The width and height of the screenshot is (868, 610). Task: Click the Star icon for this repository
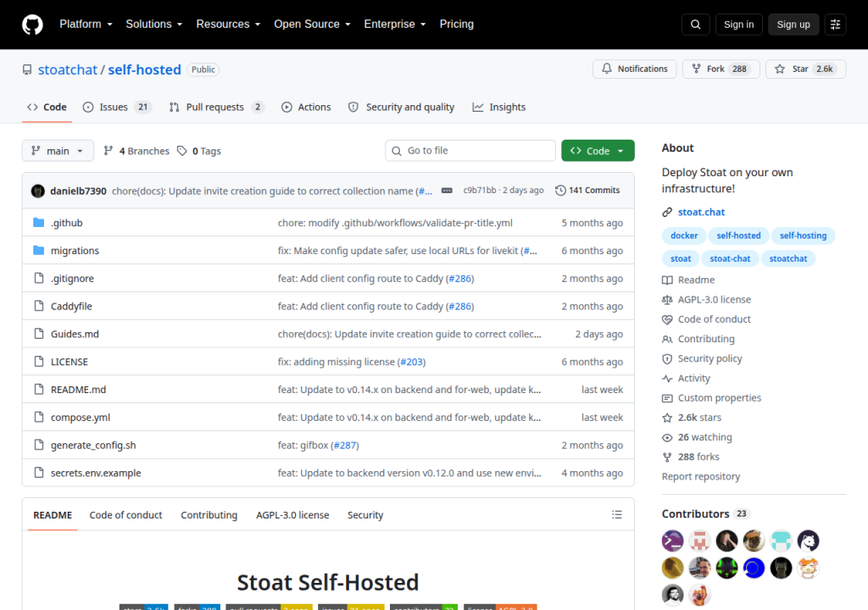[x=780, y=69]
